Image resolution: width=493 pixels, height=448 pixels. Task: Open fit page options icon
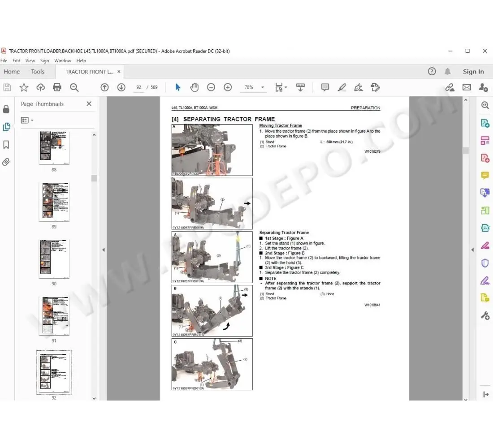(281, 87)
